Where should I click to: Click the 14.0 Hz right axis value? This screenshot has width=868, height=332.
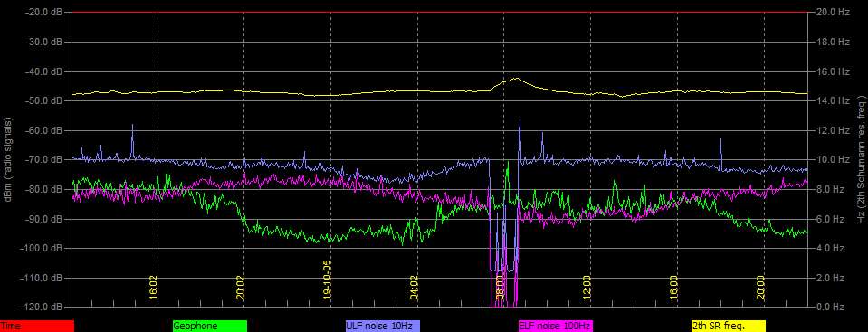pyautogui.click(x=834, y=100)
